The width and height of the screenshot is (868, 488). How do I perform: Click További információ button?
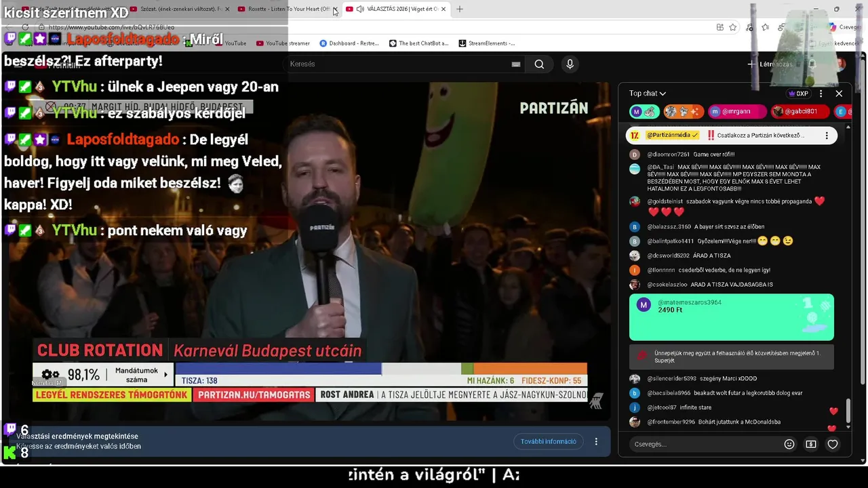point(549,441)
